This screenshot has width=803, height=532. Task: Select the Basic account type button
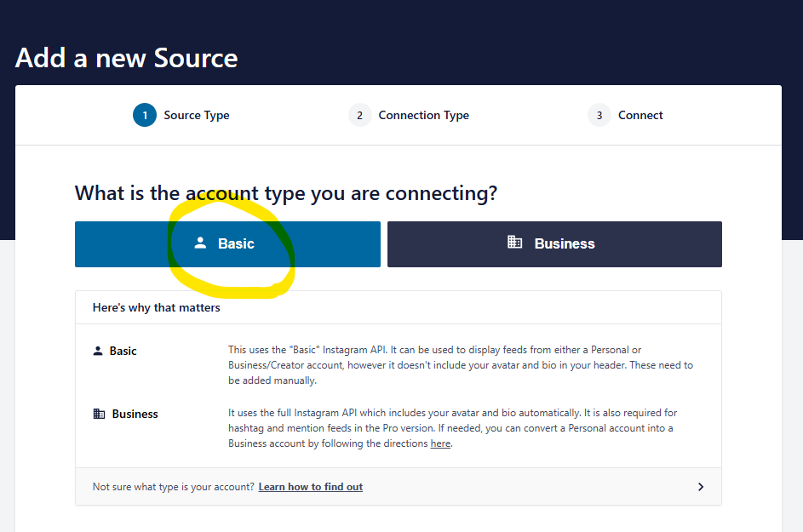coord(227,244)
